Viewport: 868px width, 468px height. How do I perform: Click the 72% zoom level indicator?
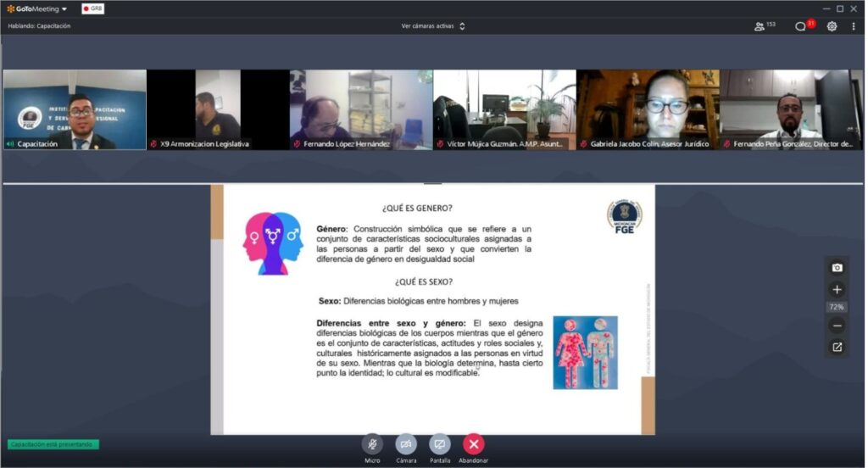click(837, 307)
